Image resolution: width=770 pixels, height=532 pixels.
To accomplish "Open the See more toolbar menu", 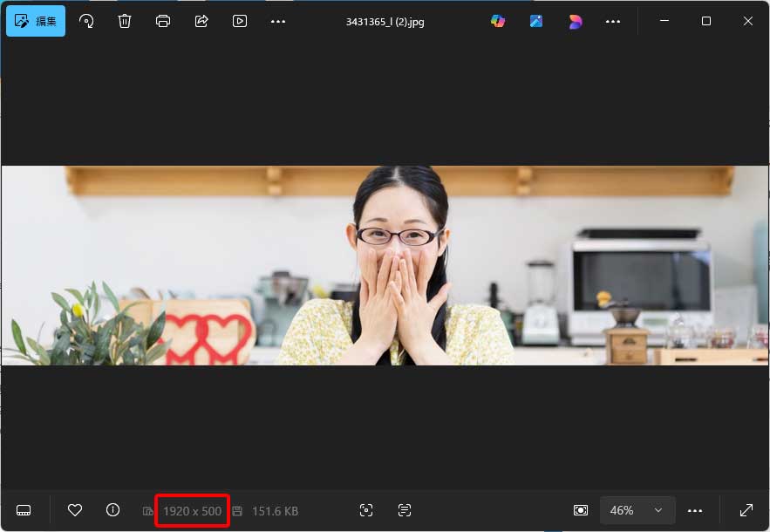I will tap(278, 21).
